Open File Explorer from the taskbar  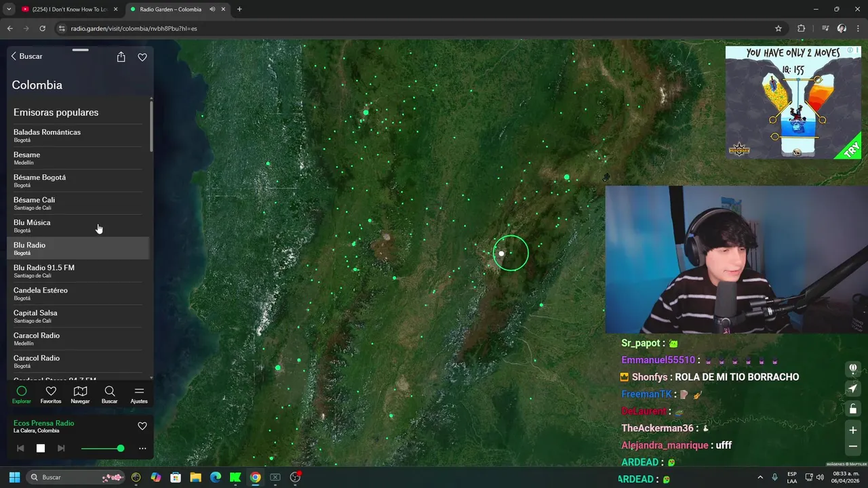coord(195,477)
